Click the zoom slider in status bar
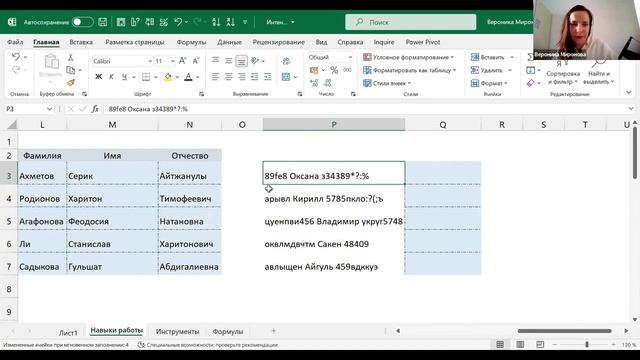 (x=587, y=345)
